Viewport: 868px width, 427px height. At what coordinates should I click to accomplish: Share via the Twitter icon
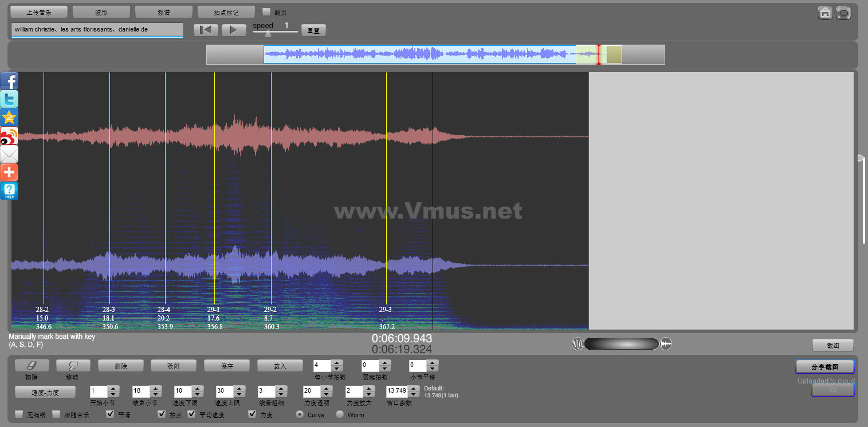point(9,100)
